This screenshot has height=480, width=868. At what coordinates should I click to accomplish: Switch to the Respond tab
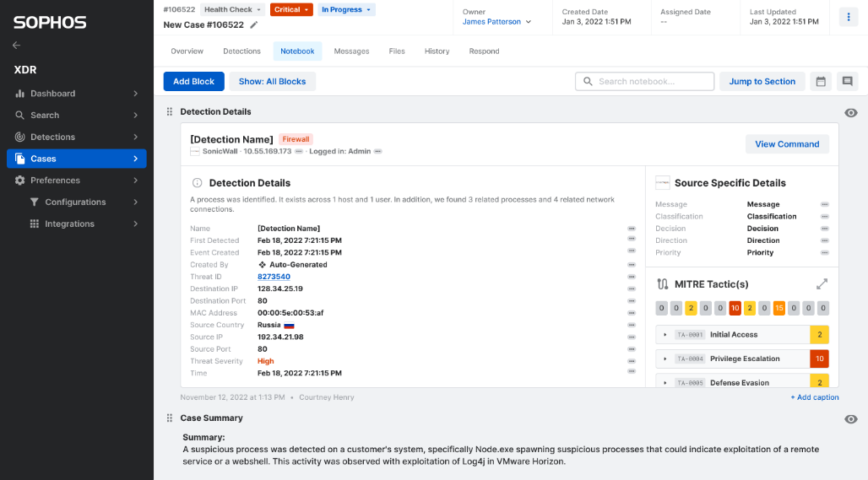point(485,51)
